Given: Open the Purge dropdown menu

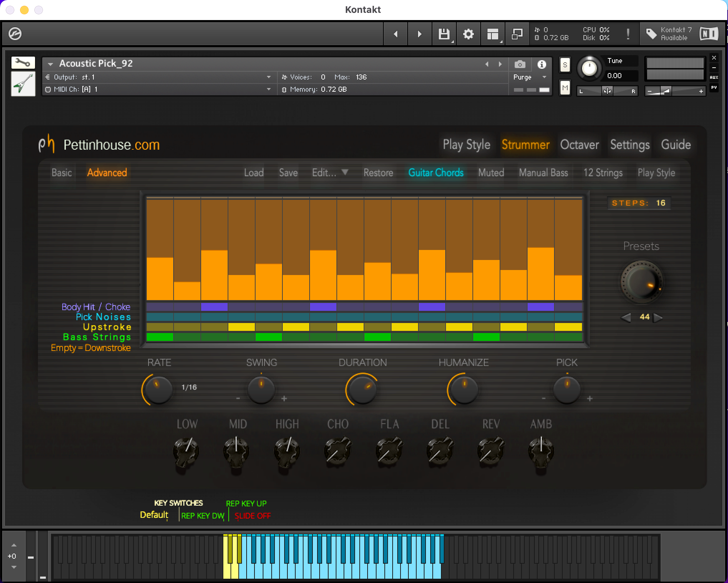Looking at the screenshot, I should (530, 77).
